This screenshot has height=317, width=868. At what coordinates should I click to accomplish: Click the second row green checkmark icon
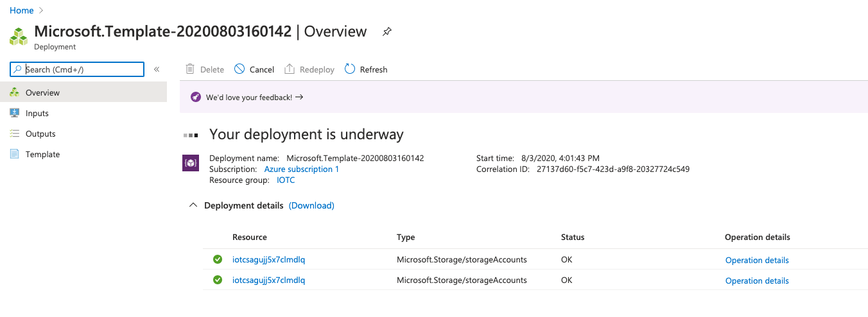[218, 280]
